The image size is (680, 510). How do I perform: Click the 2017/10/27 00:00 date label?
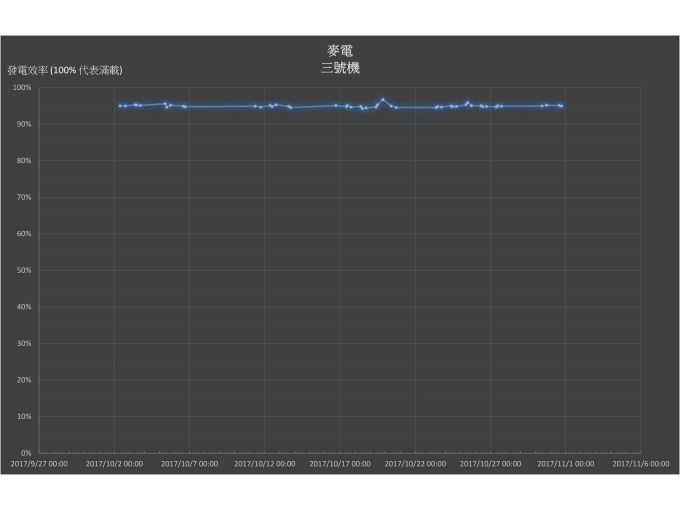click(x=490, y=464)
